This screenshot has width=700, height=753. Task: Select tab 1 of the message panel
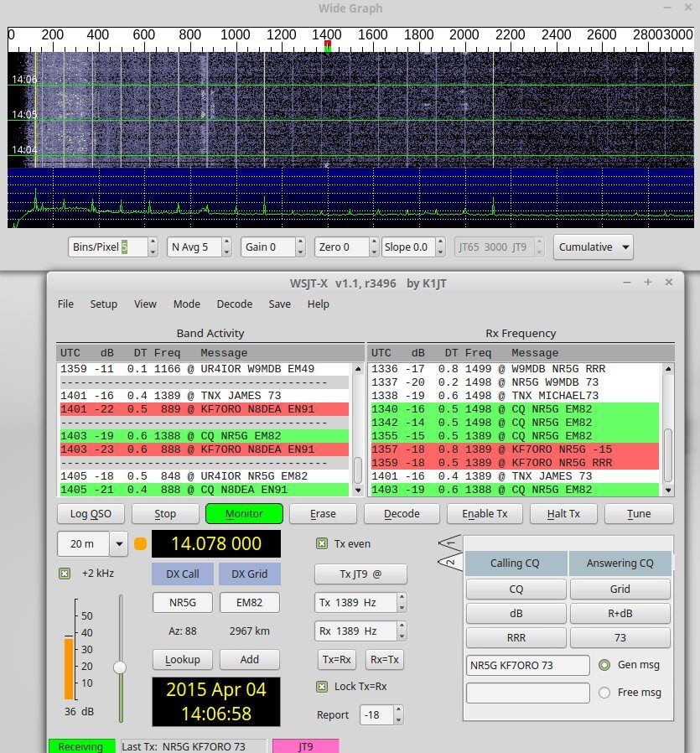[x=450, y=542]
